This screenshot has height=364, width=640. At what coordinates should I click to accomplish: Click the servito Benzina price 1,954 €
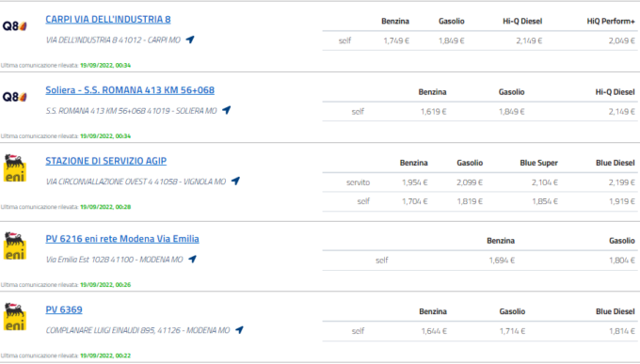(x=415, y=182)
